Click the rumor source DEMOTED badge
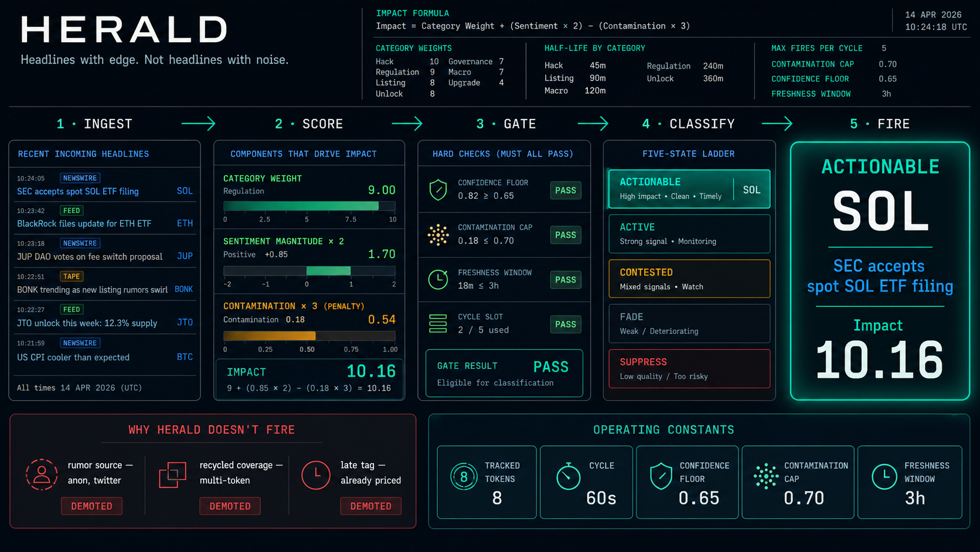The height and width of the screenshot is (552, 980). click(91, 506)
